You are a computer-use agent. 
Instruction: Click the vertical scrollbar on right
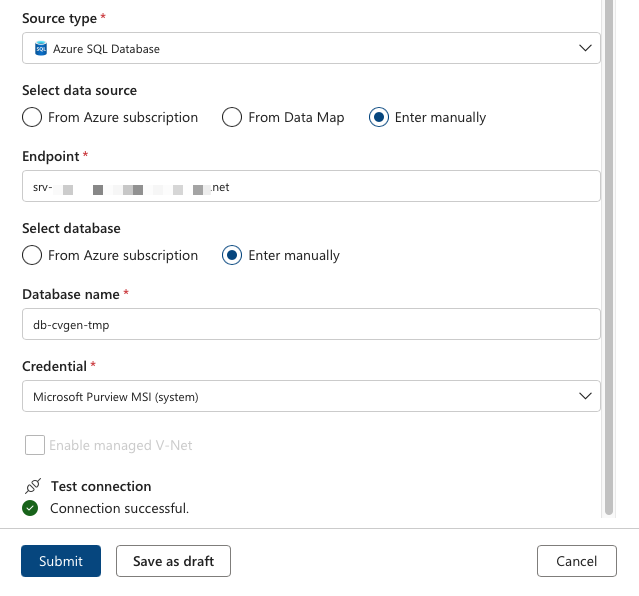click(x=607, y=250)
